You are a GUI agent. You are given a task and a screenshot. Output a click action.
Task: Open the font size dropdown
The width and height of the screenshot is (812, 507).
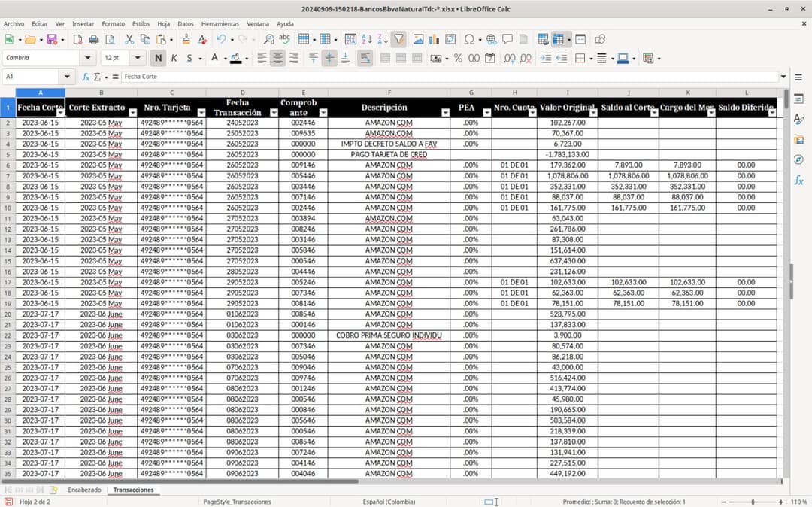pos(138,58)
